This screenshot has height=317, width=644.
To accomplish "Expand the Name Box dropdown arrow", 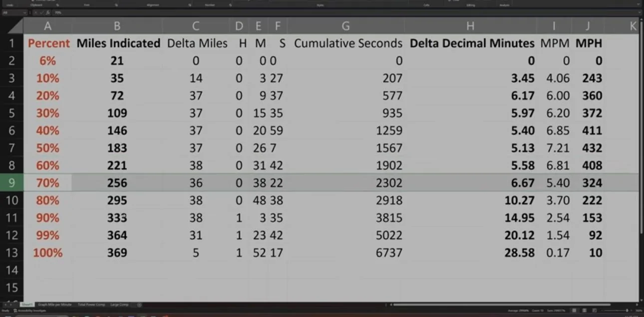I will pos(24,12).
